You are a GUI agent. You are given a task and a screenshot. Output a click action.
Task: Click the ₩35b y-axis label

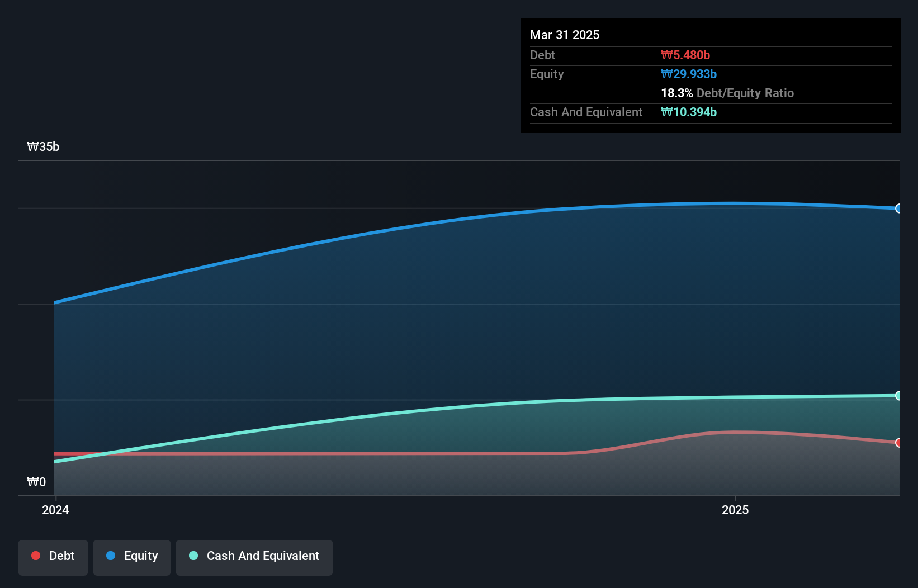tap(43, 146)
